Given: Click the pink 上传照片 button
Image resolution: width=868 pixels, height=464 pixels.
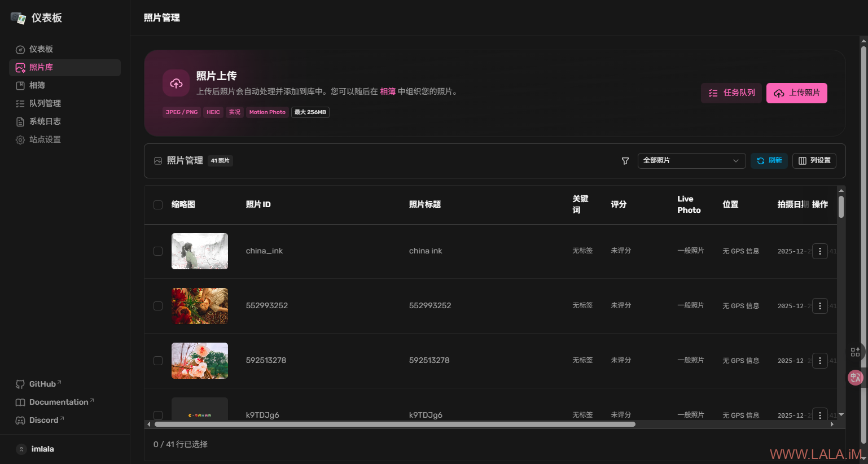Looking at the screenshot, I should pos(796,93).
